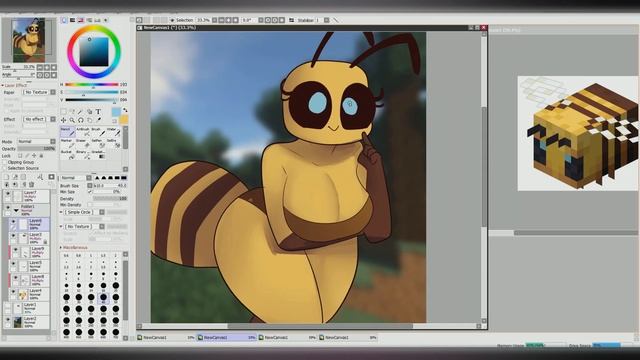Zoom out using navigator Scale minus button

click(x=40, y=67)
